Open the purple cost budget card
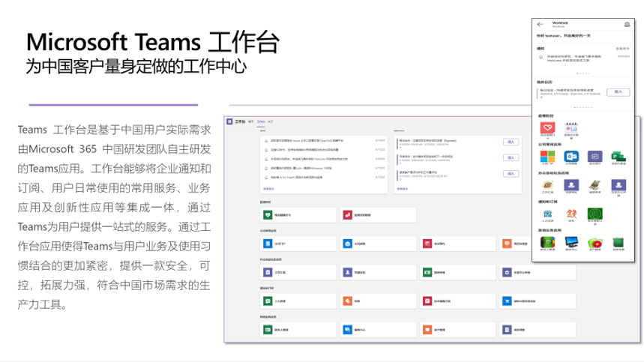 coord(538,330)
